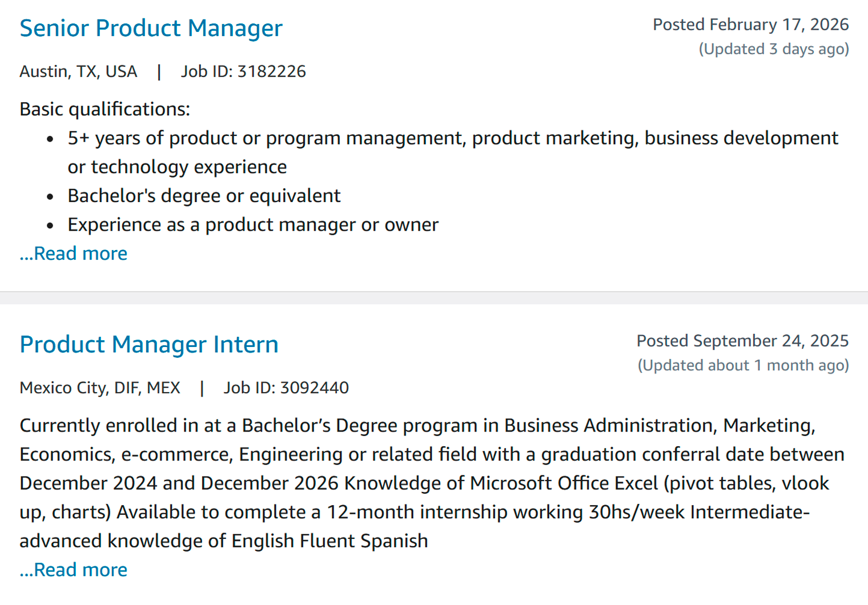Click the Posted February 17, 2026 date

[x=750, y=25]
